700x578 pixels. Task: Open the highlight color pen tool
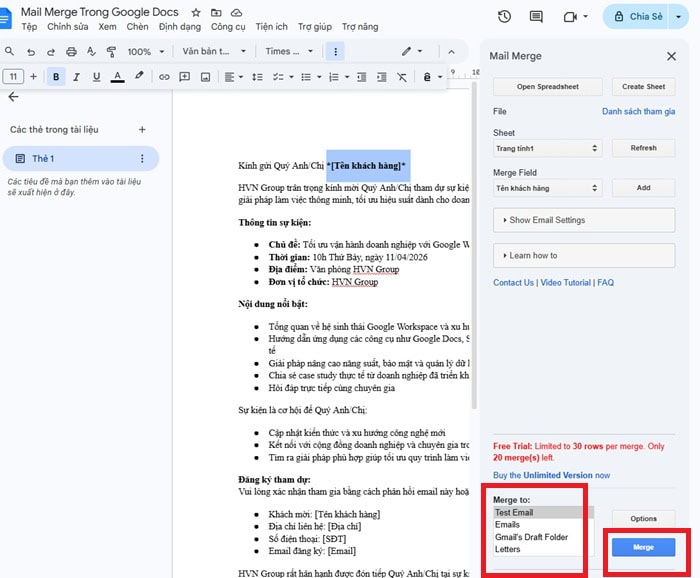tap(139, 76)
